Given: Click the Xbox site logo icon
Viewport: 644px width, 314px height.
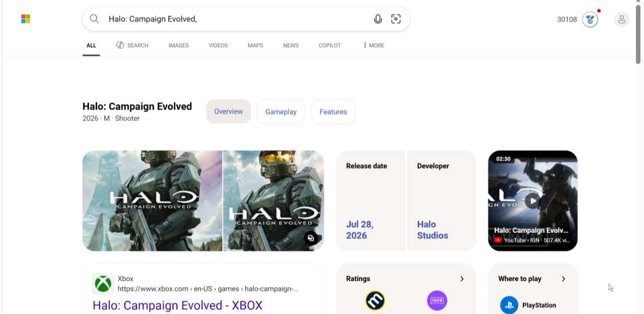Looking at the screenshot, I should point(103,284).
